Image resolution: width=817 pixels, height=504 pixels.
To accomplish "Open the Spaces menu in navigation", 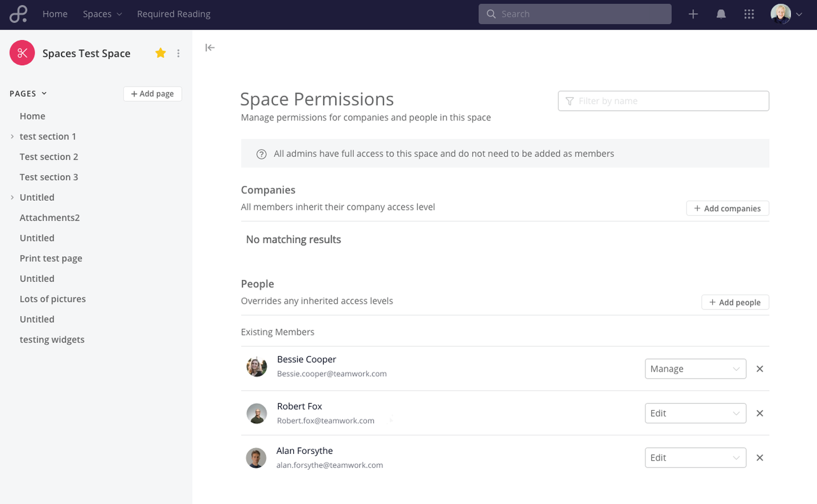I will tap(102, 14).
